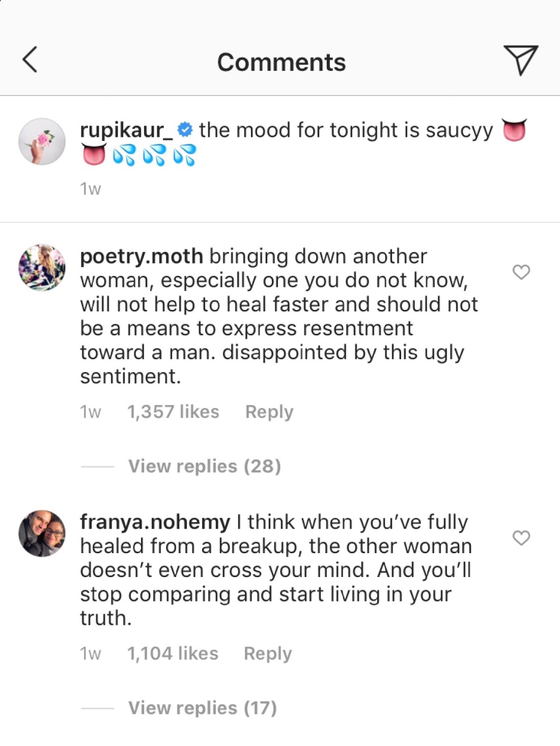The width and height of the screenshot is (560, 746).
Task: View the 1,104 likes list
Action: tap(173, 653)
